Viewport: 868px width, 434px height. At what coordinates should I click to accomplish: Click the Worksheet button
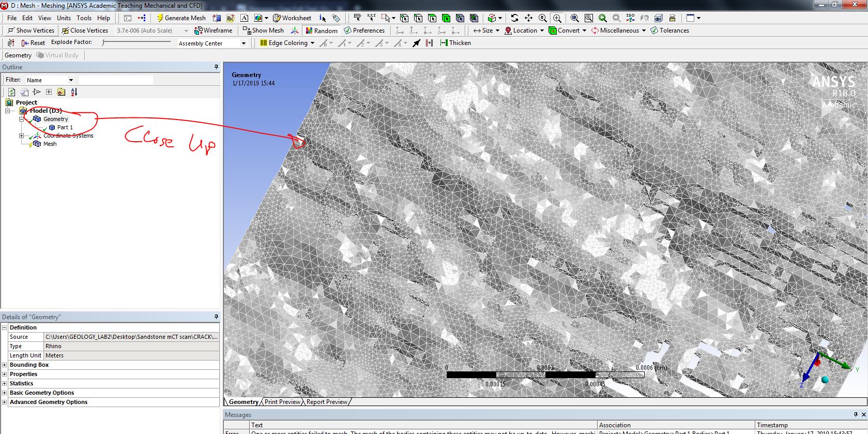(x=292, y=18)
